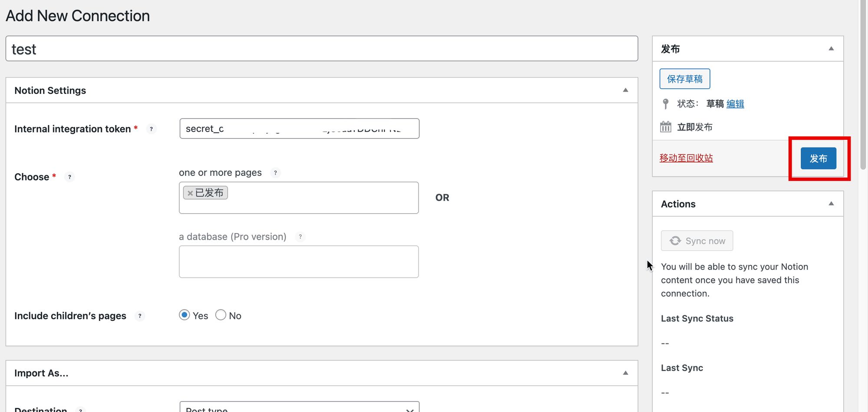The width and height of the screenshot is (868, 412).
Task: Collapse the Notion Settings panel
Action: tap(625, 90)
